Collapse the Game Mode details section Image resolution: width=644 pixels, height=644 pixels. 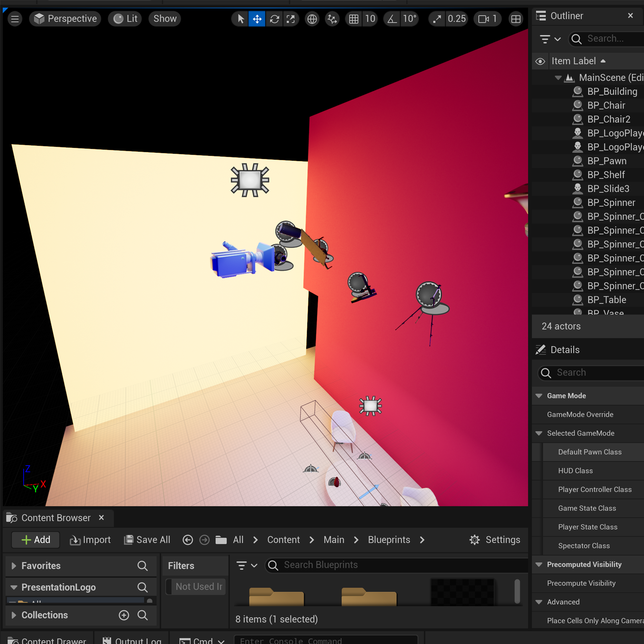click(x=539, y=396)
